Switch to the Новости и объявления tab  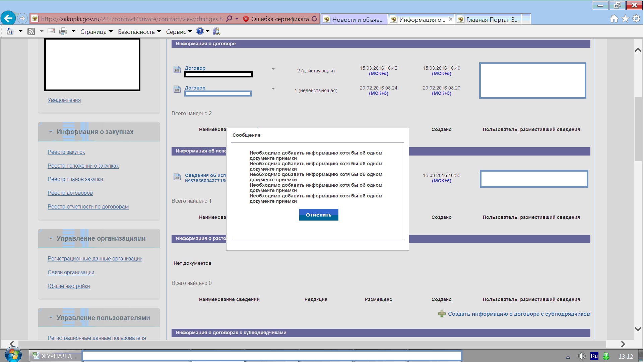355,19
